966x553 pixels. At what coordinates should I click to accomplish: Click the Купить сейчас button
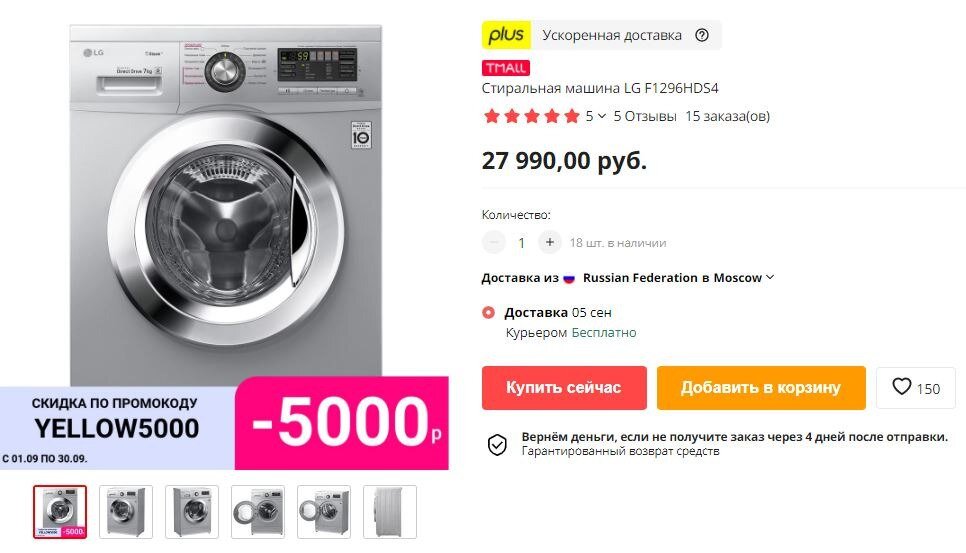click(x=564, y=387)
